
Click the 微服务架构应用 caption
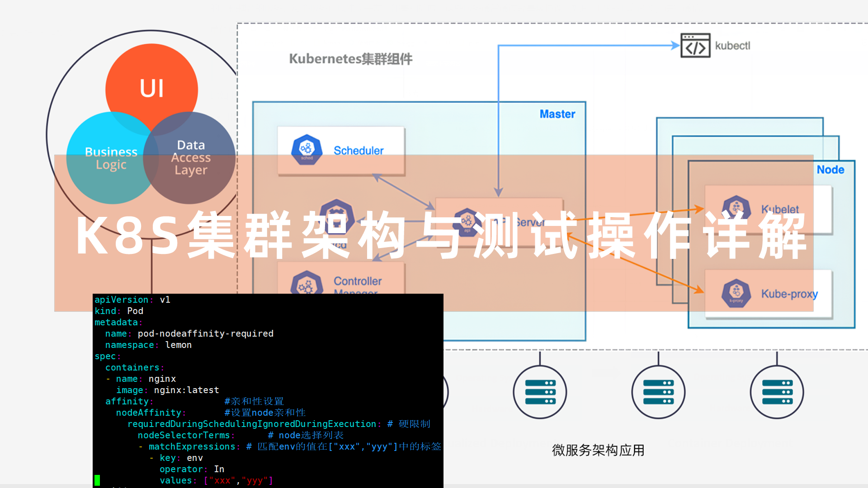pyautogui.click(x=598, y=450)
